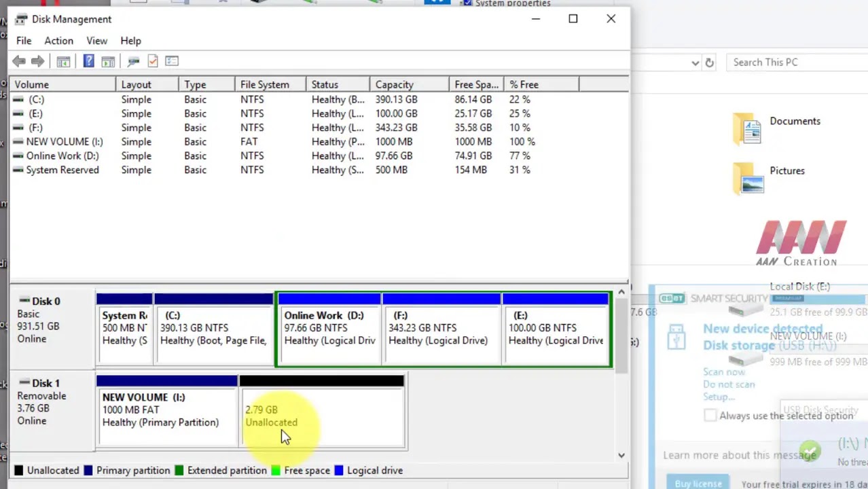Click the Forward arrow toolbar icon

click(x=38, y=62)
